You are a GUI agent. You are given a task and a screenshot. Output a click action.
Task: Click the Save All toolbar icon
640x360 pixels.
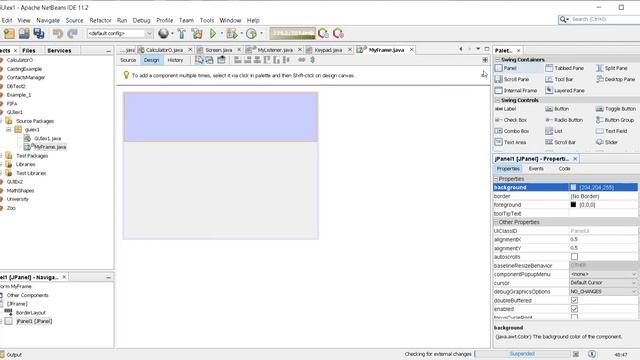coord(39,33)
